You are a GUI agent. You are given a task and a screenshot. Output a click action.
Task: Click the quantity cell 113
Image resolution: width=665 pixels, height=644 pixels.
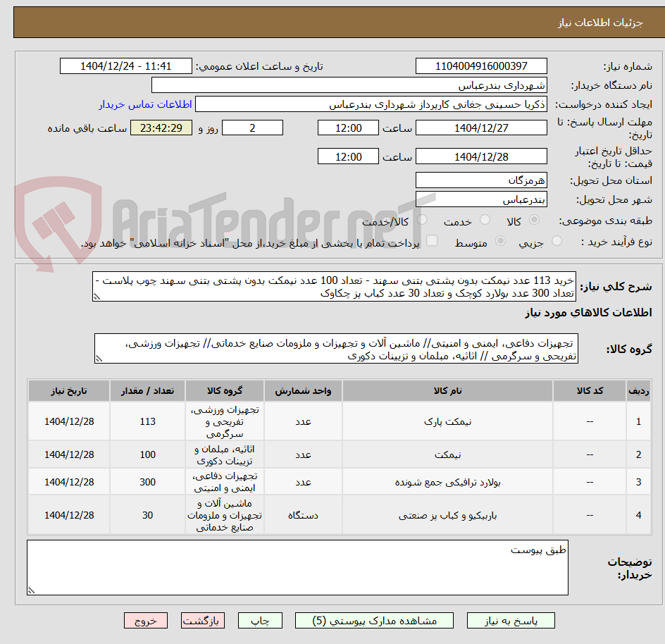click(148, 421)
